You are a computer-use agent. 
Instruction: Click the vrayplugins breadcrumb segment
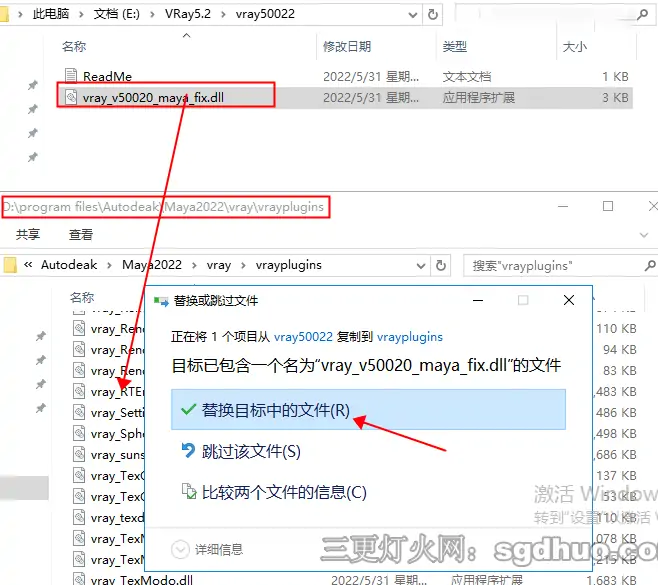[x=289, y=265]
